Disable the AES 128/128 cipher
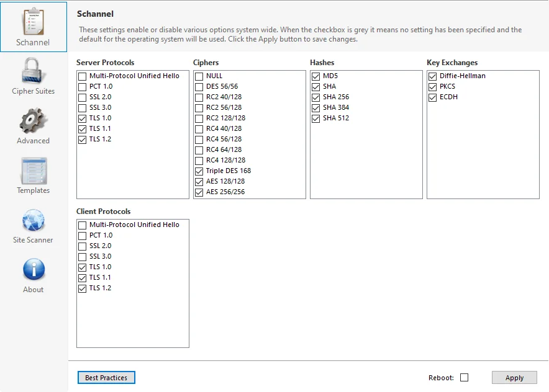 click(x=199, y=182)
